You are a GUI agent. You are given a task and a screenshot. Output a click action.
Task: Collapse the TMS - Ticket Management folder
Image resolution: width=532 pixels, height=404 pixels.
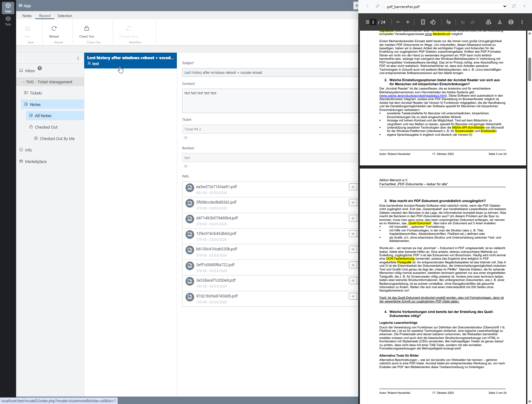point(24,82)
